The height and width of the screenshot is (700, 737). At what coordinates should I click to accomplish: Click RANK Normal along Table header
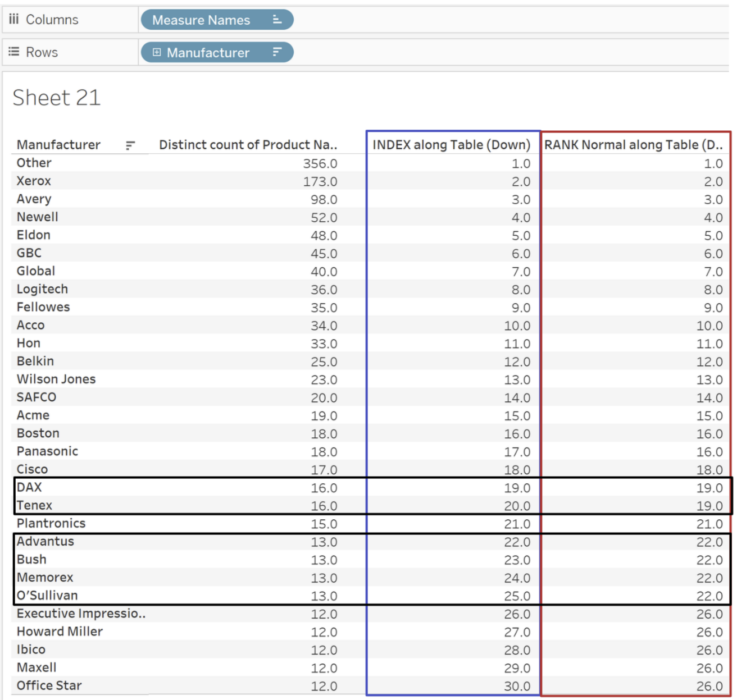(633, 145)
